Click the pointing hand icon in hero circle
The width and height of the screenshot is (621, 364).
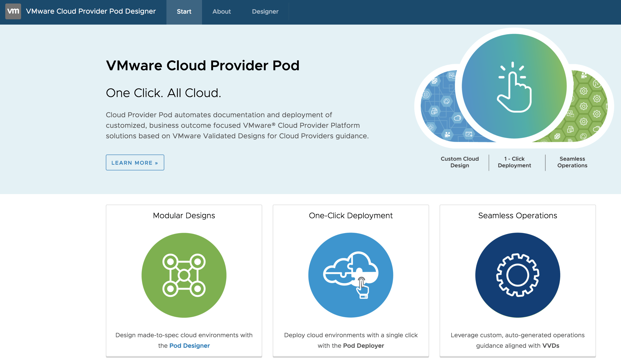point(514,87)
